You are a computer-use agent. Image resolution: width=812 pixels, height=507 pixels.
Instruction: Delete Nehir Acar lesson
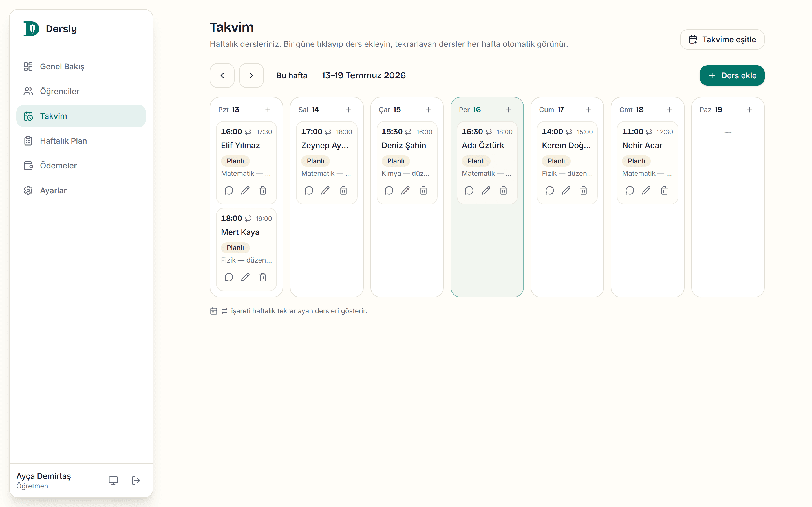[664, 190]
